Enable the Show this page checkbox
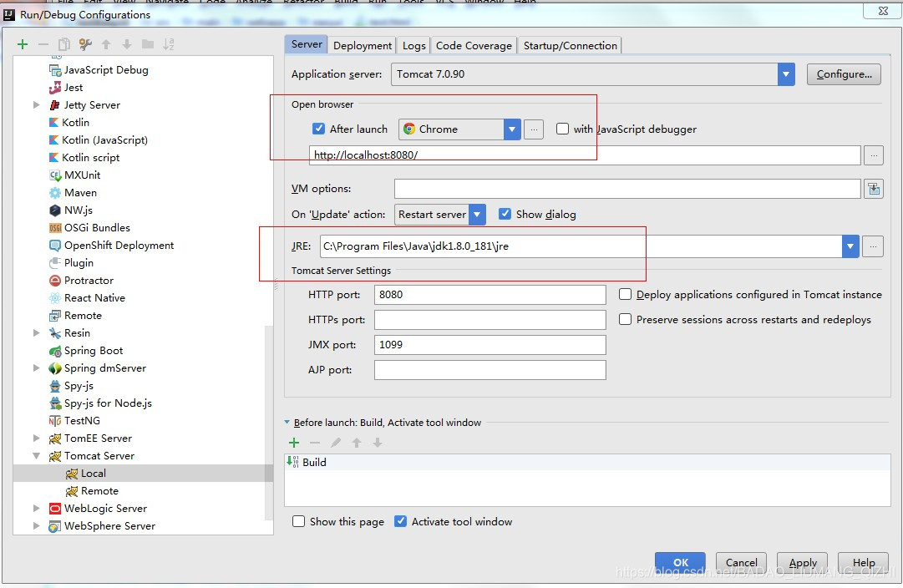 [298, 522]
